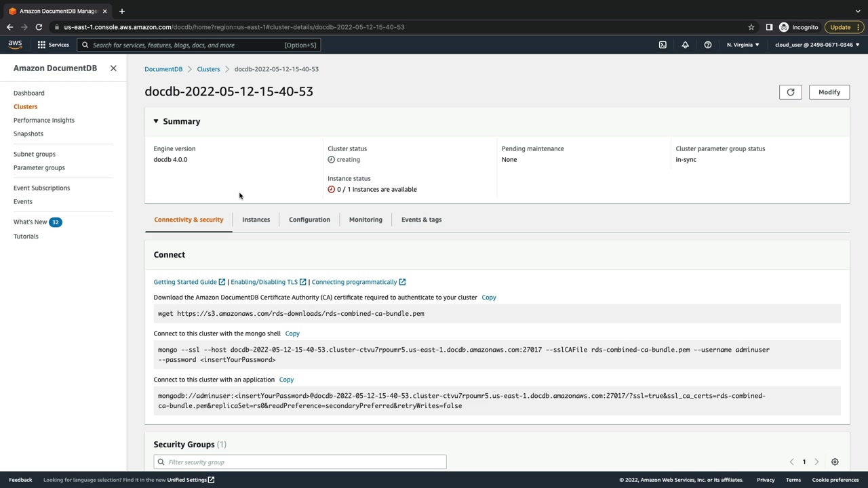The height and width of the screenshot is (488, 868).
Task: Open Event Subscriptions in side navigation
Action: click(x=41, y=188)
